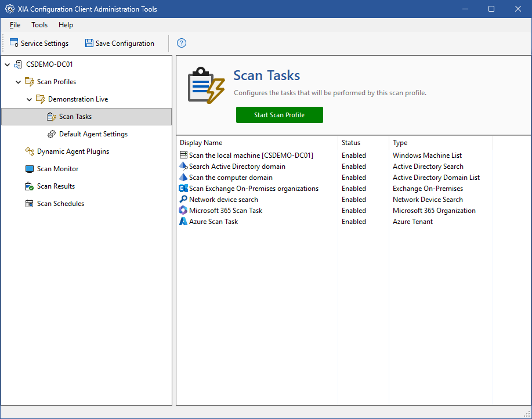This screenshot has height=419, width=532.
Task: Click Enabled status of local machine scan
Action: tap(354, 156)
